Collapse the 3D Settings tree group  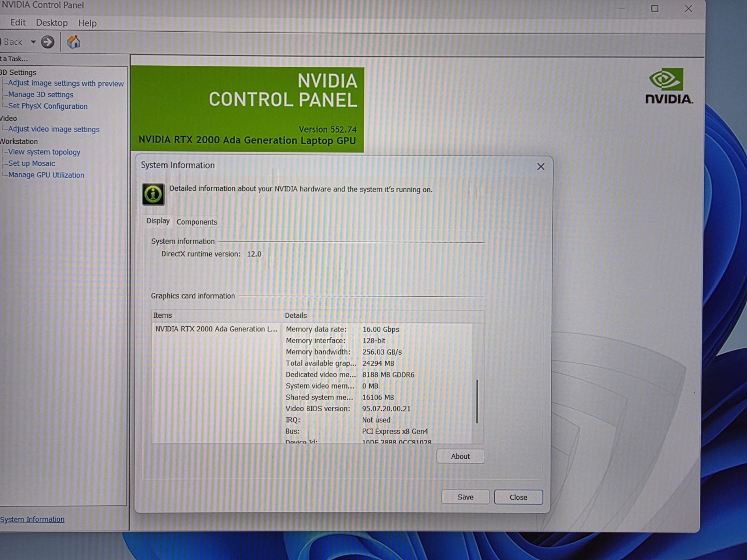[18, 72]
